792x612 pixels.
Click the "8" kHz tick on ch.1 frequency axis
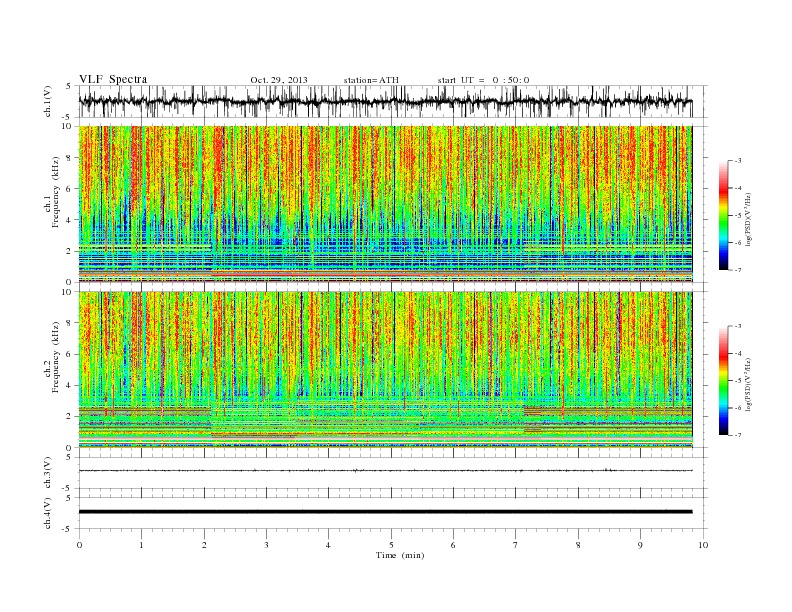pos(69,158)
